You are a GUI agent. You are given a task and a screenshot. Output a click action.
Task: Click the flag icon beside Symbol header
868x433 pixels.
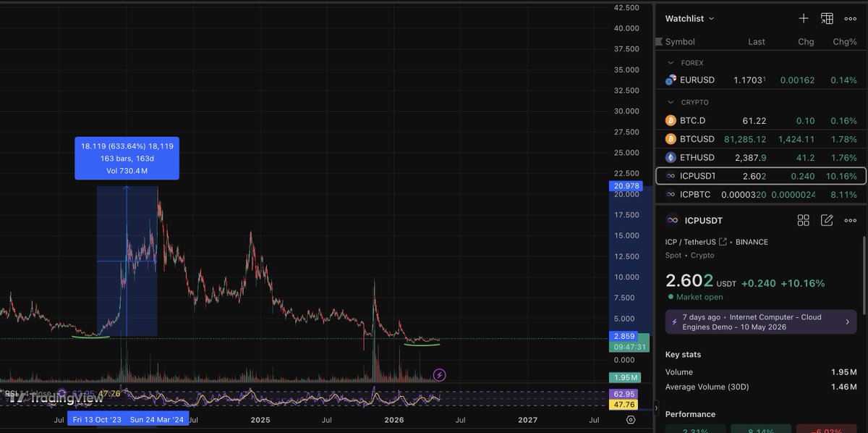[x=659, y=42]
